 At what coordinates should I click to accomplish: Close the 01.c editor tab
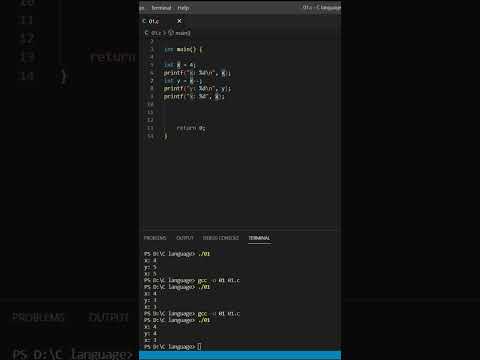click(179, 21)
